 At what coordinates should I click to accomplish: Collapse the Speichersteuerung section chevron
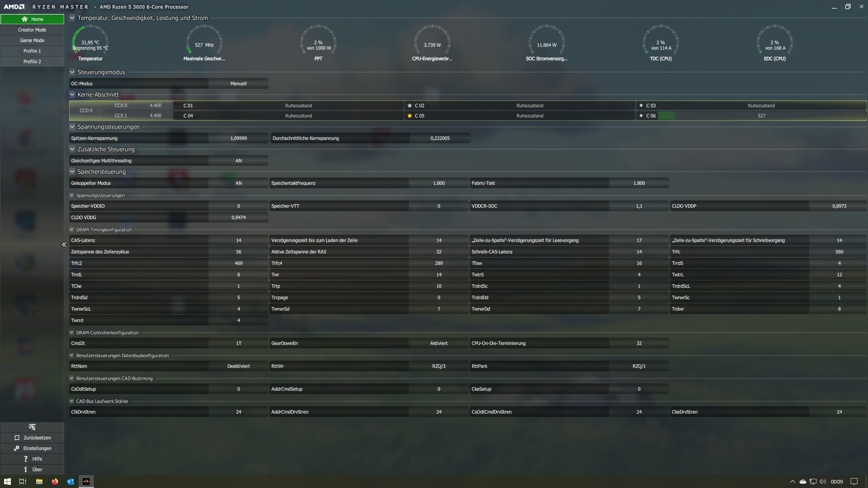click(x=72, y=171)
